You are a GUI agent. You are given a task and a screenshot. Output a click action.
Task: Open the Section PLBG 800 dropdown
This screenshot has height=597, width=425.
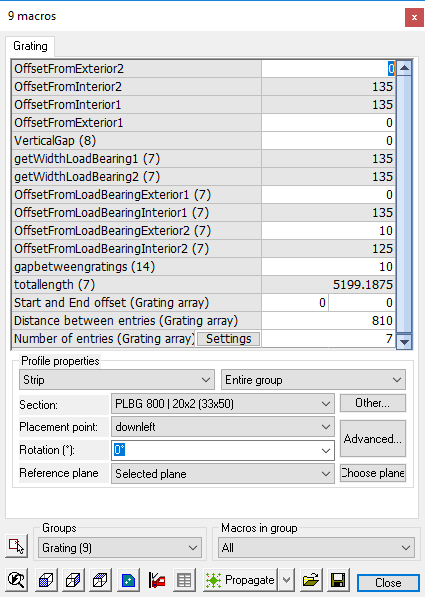click(223, 404)
